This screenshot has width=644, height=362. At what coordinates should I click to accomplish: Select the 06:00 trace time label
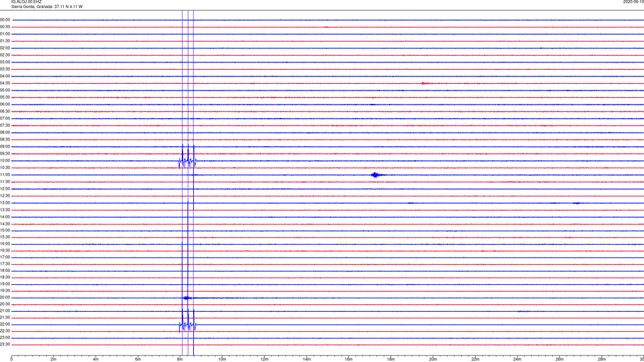pyautogui.click(x=5, y=105)
